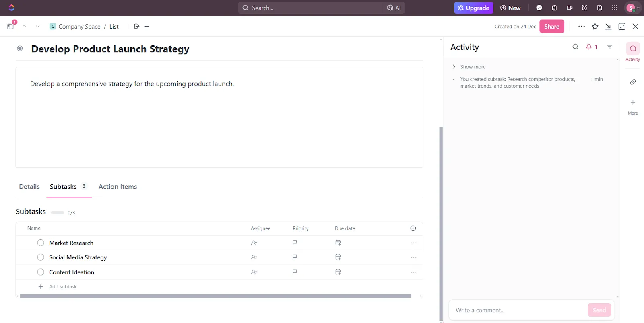Viewport: 644px width, 323px height.
Task: Assign a user to Social Media Strategy
Action: [254, 257]
